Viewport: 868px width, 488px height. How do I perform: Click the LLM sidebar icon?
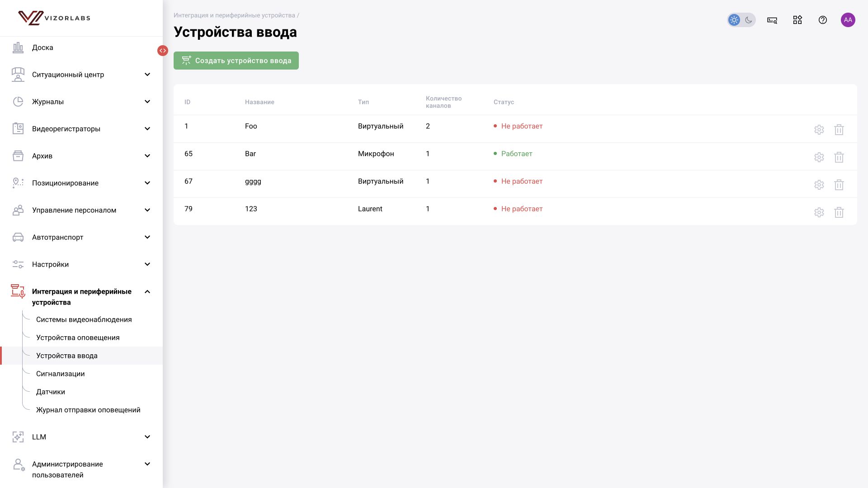[18, 437]
